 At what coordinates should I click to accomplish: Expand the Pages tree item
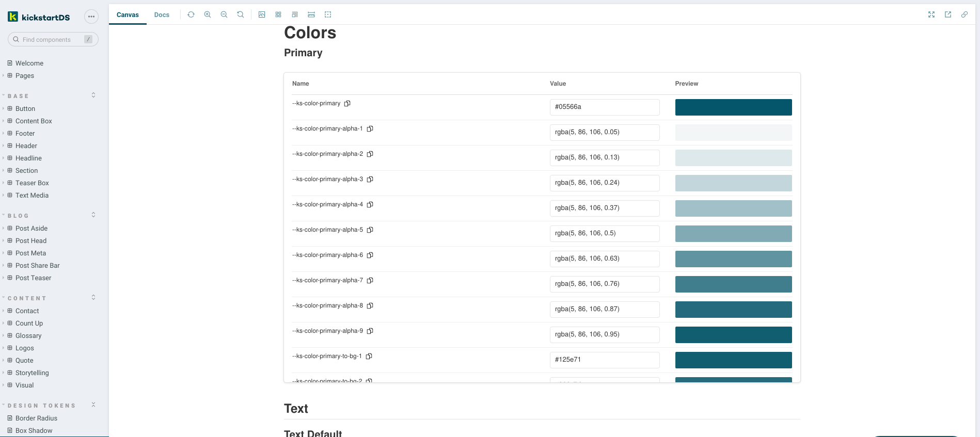coord(25,75)
